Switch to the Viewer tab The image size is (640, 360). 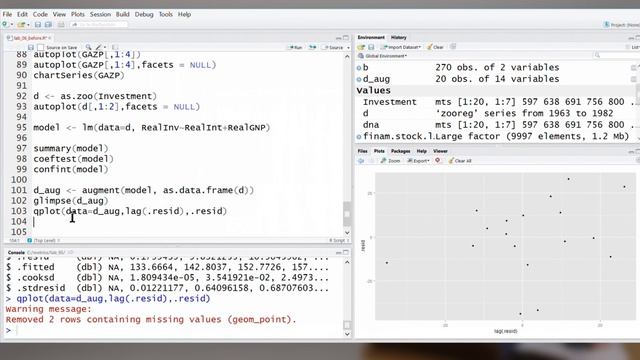click(x=440, y=151)
